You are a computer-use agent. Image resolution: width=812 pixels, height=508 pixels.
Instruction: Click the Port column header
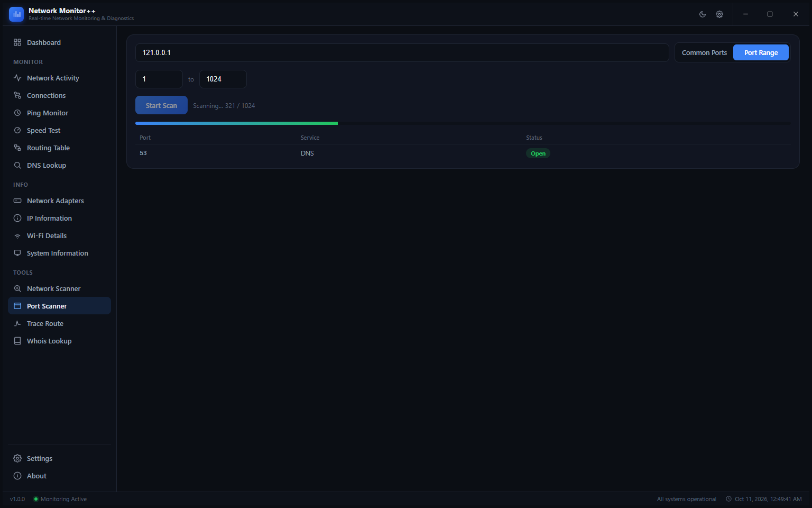coord(145,138)
